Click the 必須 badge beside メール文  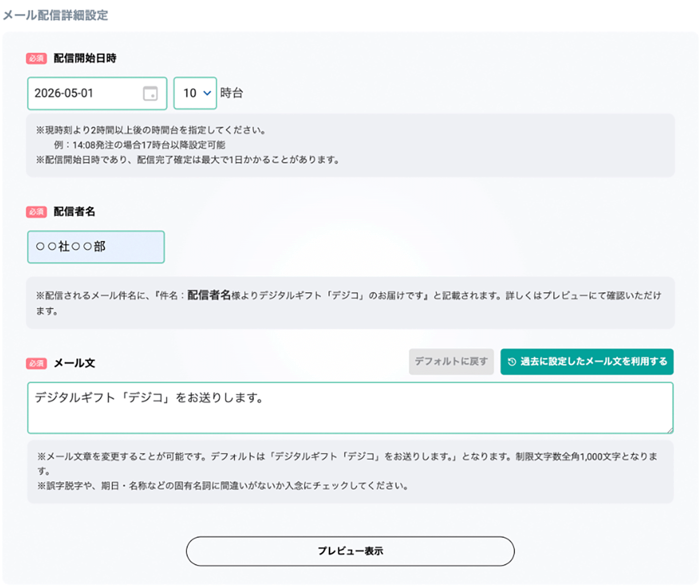[x=36, y=363]
